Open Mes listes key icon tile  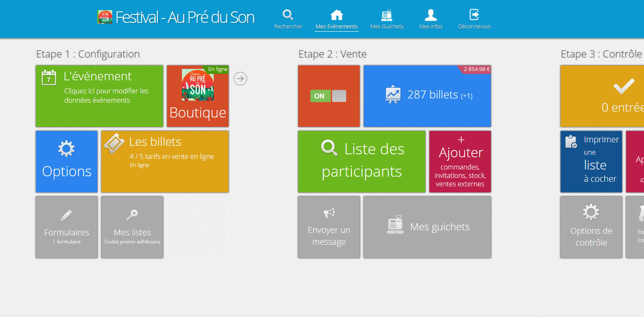click(x=132, y=216)
